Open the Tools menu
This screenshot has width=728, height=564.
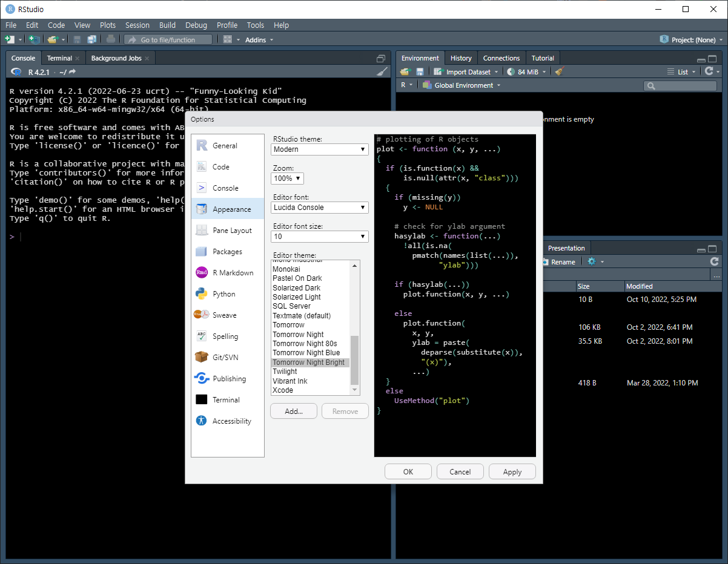(x=256, y=25)
